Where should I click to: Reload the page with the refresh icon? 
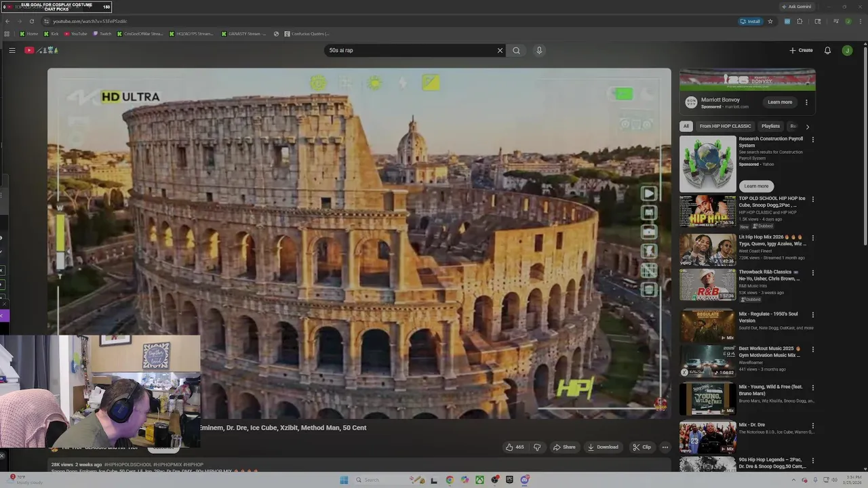pos(31,21)
